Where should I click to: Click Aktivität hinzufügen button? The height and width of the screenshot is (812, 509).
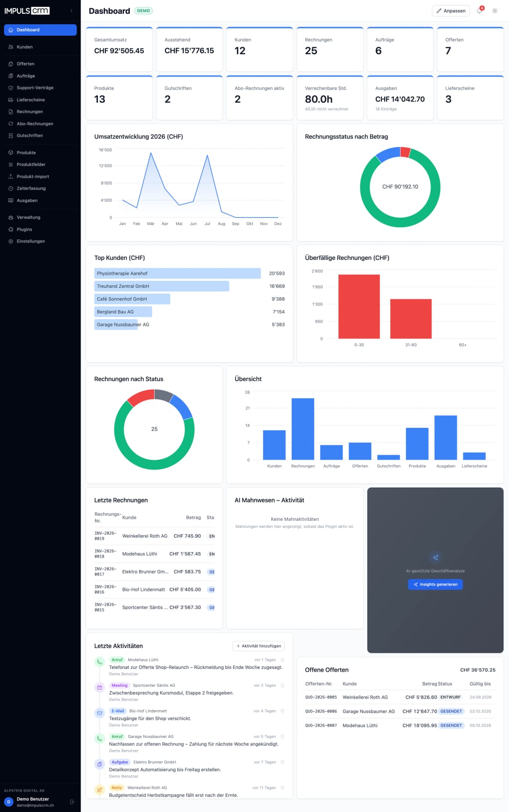[x=258, y=646]
